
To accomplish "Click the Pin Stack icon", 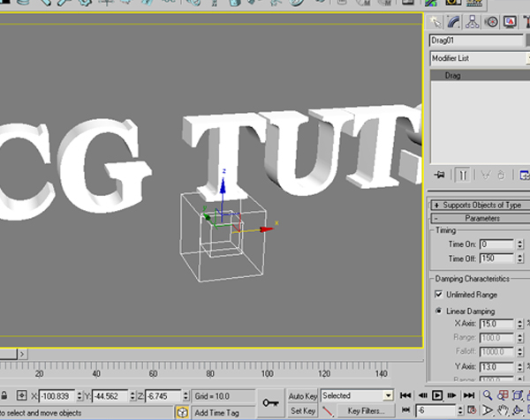I will 439,175.
